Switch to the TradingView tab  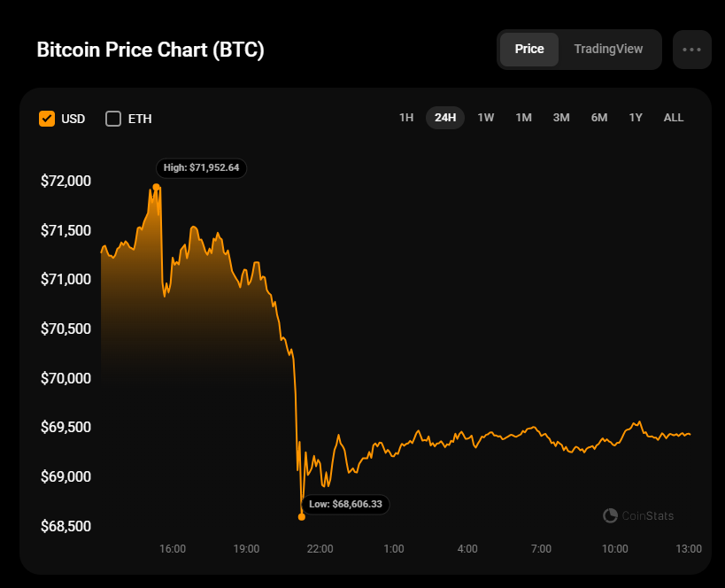(608, 50)
